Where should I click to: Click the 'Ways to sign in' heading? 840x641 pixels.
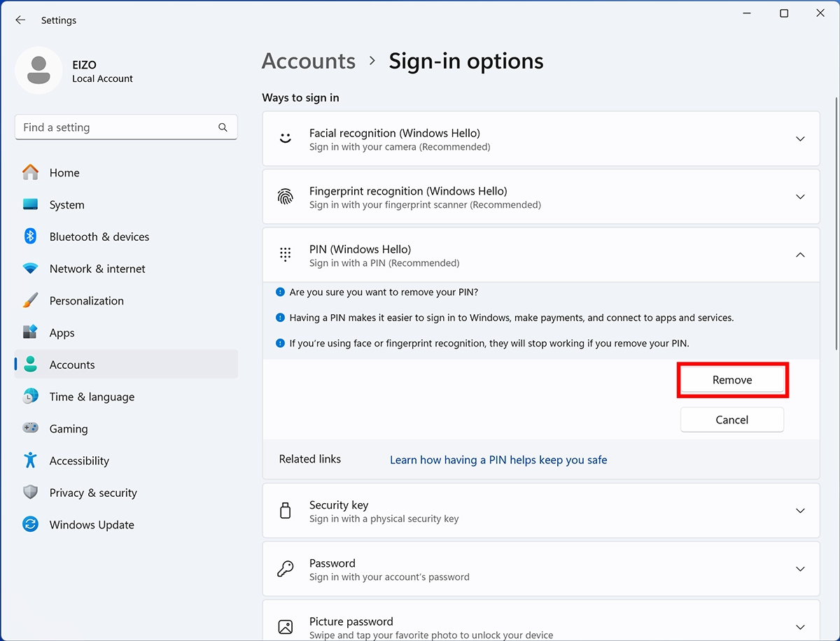coord(300,97)
